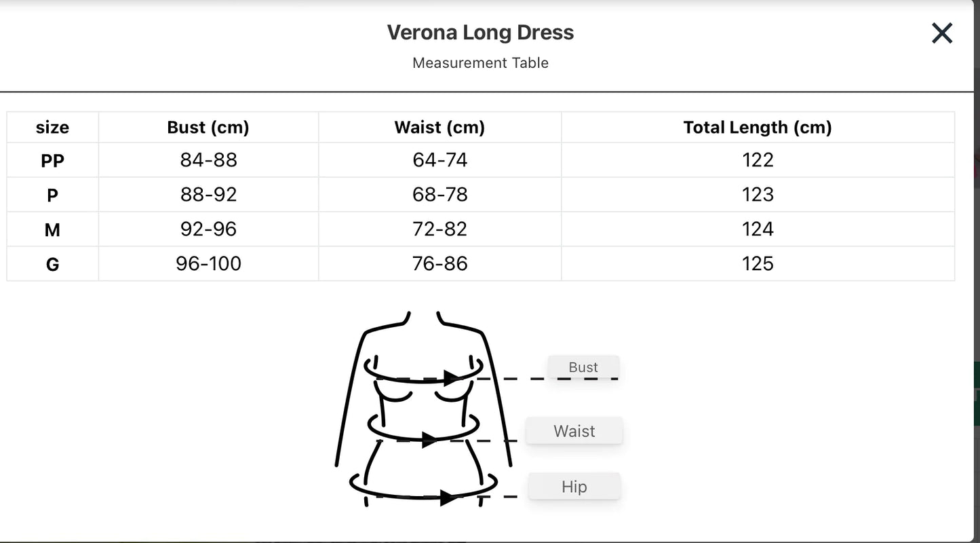980x543 pixels.
Task: Click the Verona Long Dress title
Action: click(x=481, y=32)
